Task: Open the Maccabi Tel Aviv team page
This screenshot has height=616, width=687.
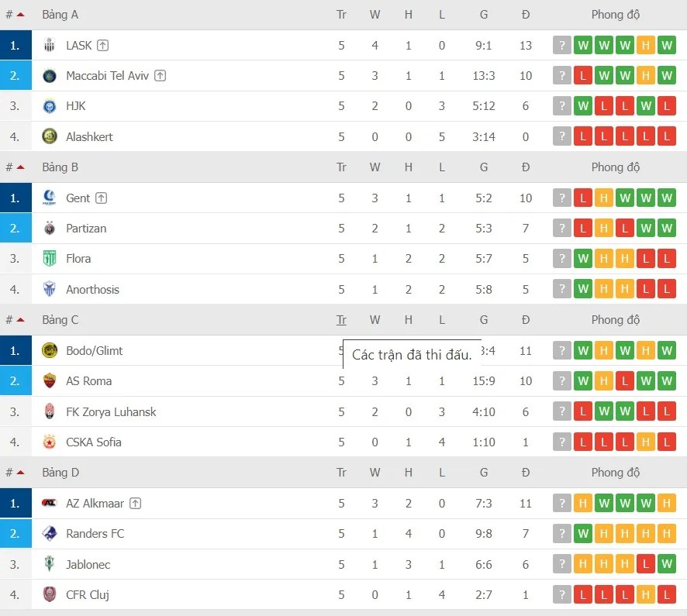Action: 109,75
